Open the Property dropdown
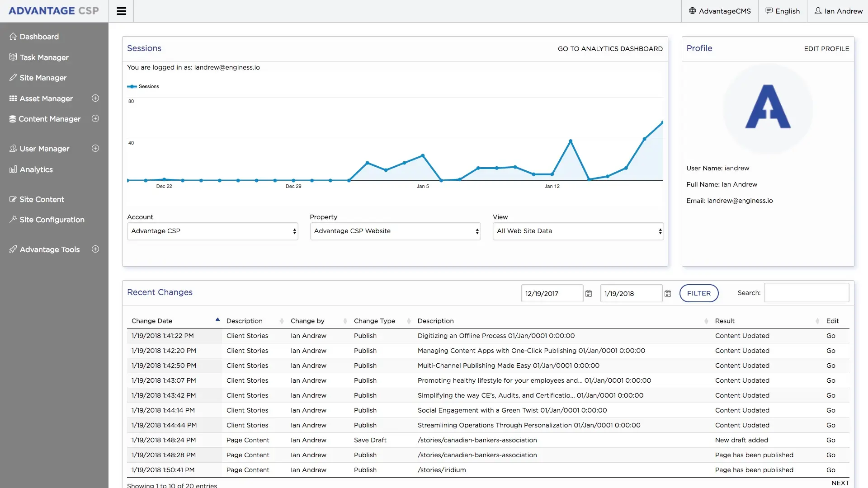868x488 pixels. (x=395, y=231)
